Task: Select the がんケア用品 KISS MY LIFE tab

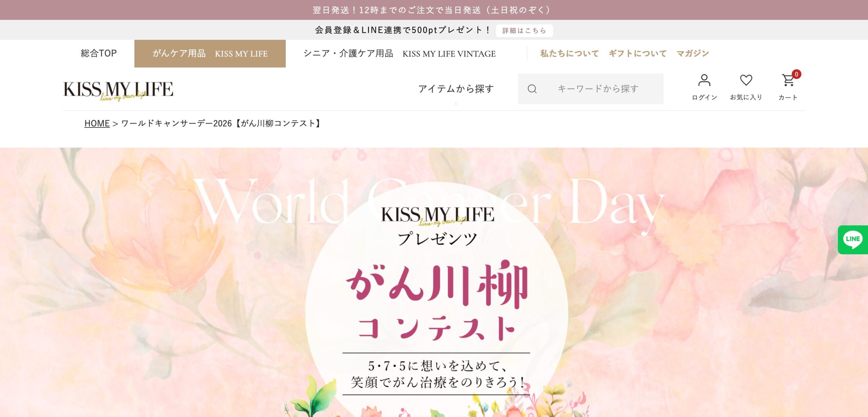Action: point(210,54)
